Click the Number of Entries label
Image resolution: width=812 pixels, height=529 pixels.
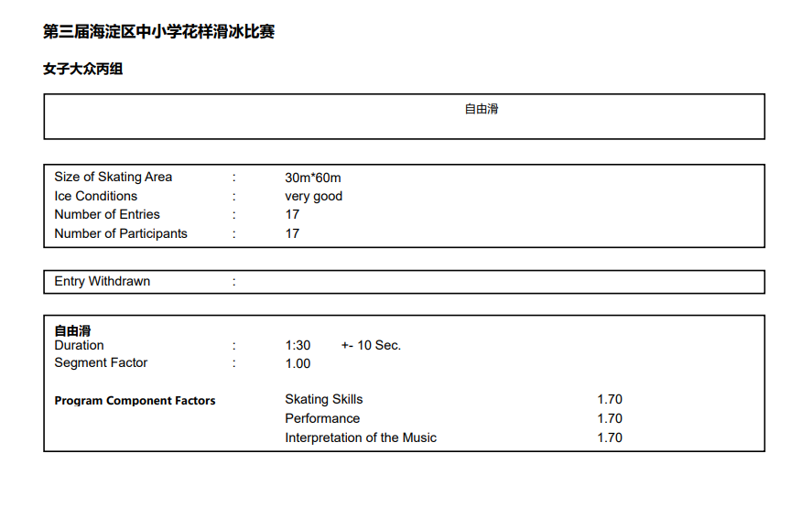pyautogui.click(x=107, y=214)
